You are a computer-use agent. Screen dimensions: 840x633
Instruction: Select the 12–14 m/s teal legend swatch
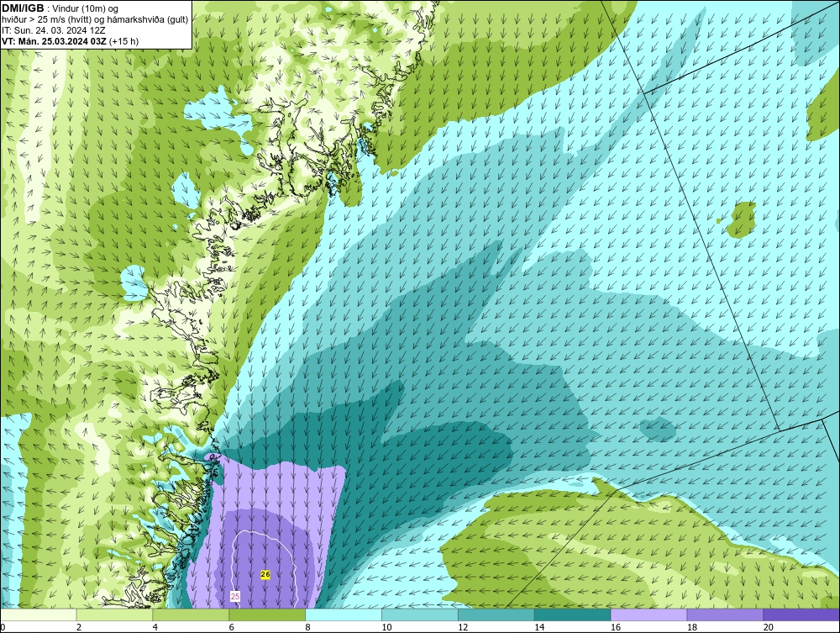(x=496, y=615)
